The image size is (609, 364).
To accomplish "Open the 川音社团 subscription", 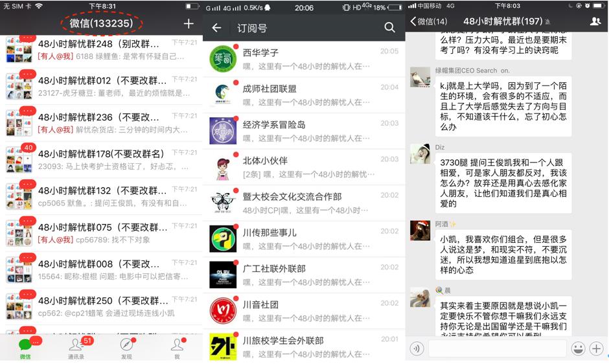I will tap(304, 311).
